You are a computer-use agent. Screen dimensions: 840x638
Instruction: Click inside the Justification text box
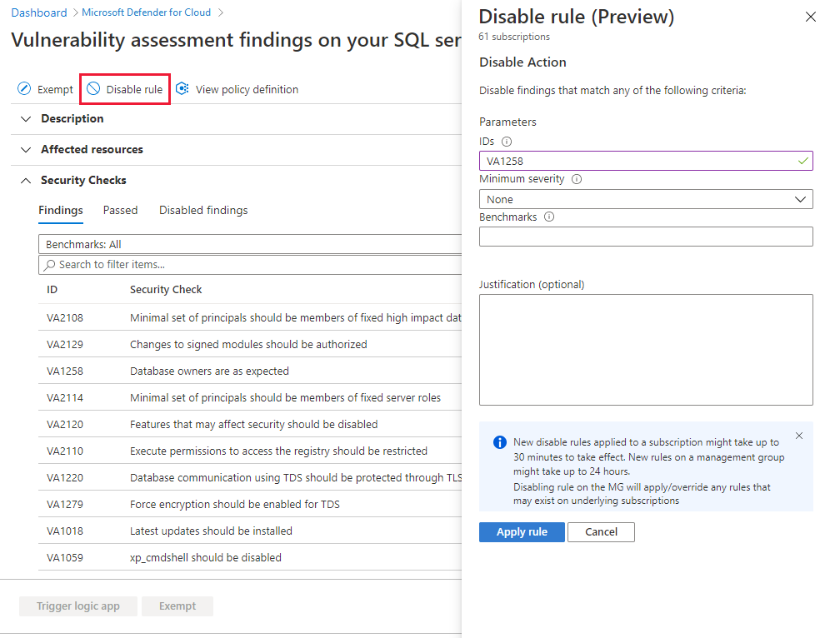tap(646, 349)
